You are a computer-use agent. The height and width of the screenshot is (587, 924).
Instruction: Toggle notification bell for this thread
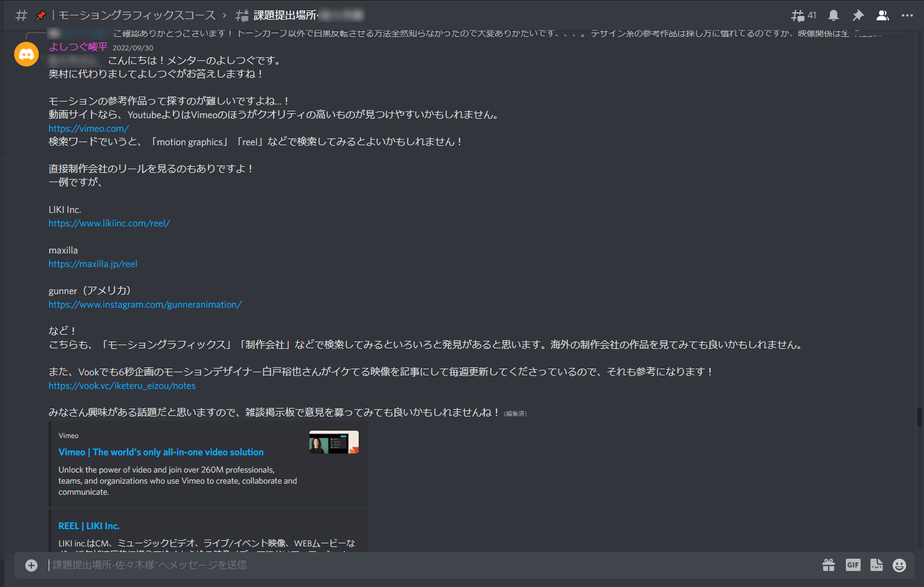[x=834, y=15]
